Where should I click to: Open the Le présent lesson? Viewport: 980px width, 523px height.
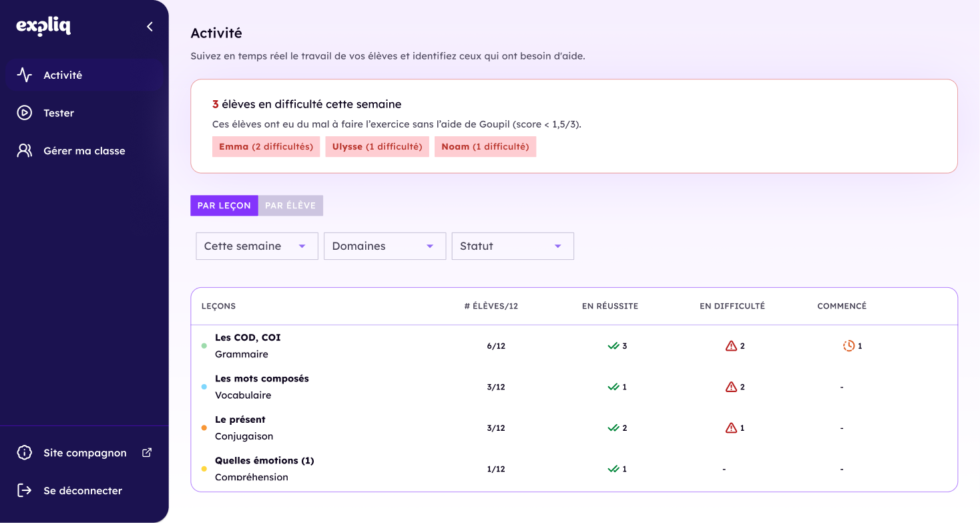pyautogui.click(x=240, y=419)
